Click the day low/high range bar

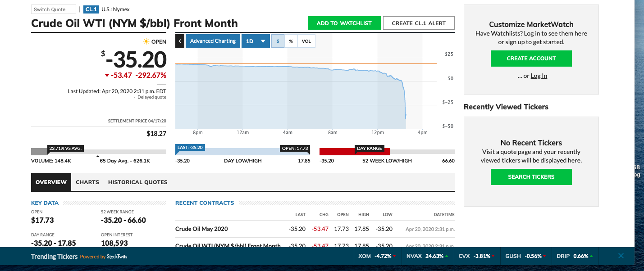coord(242,152)
